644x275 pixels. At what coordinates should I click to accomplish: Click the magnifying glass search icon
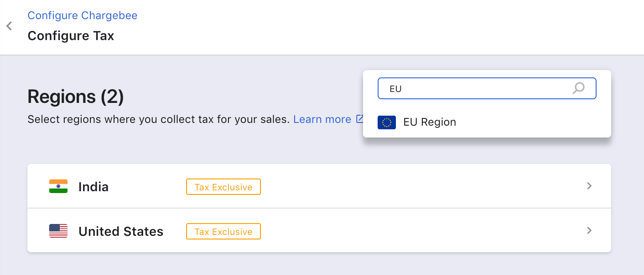[x=578, y=88]
